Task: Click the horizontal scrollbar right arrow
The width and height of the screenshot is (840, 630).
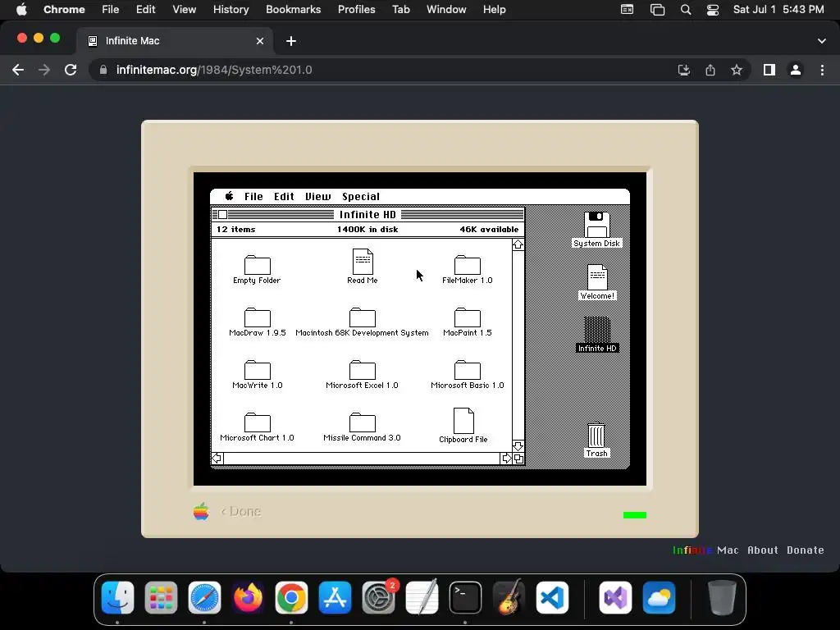Action: click(x=506, y=459)
